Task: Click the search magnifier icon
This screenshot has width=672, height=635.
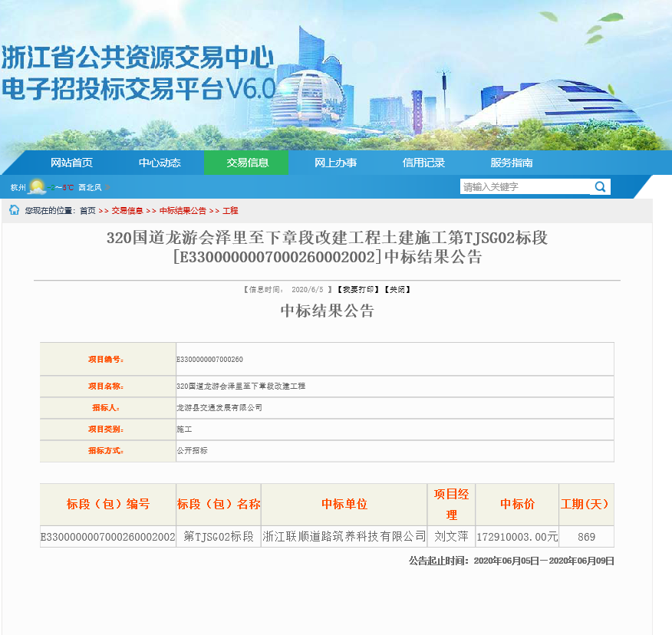Action: click(x=600, y=186)
